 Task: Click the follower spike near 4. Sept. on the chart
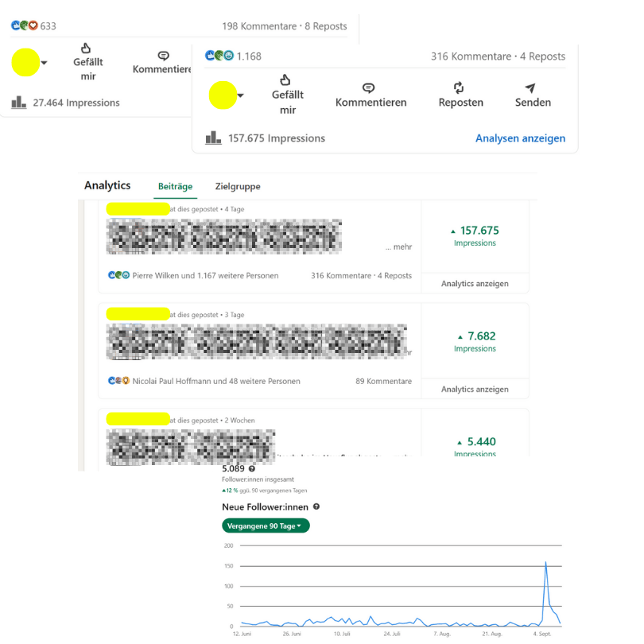click(x=546, y=563)
